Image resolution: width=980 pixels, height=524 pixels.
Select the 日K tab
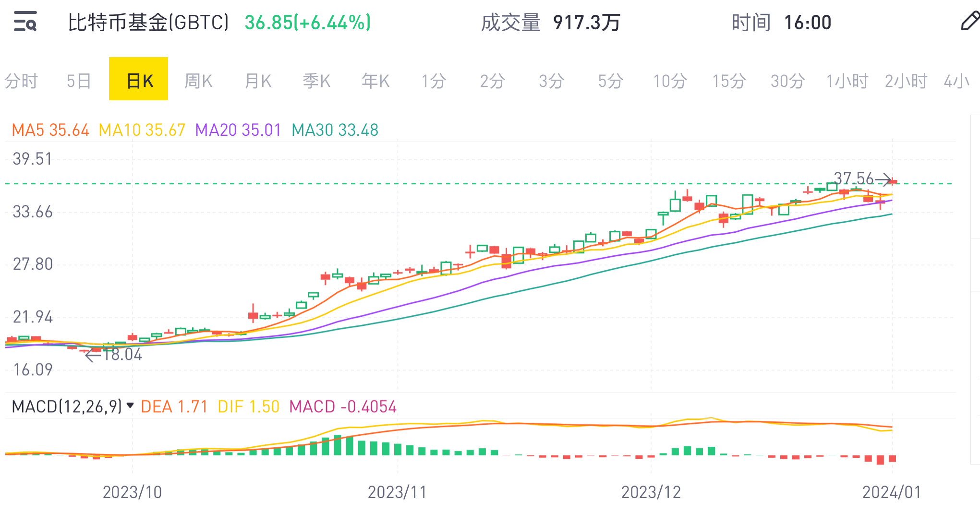139,80
